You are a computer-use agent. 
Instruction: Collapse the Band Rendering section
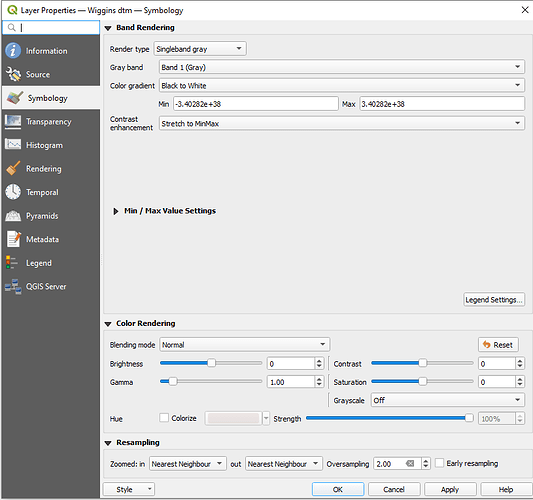pos(108,28)
